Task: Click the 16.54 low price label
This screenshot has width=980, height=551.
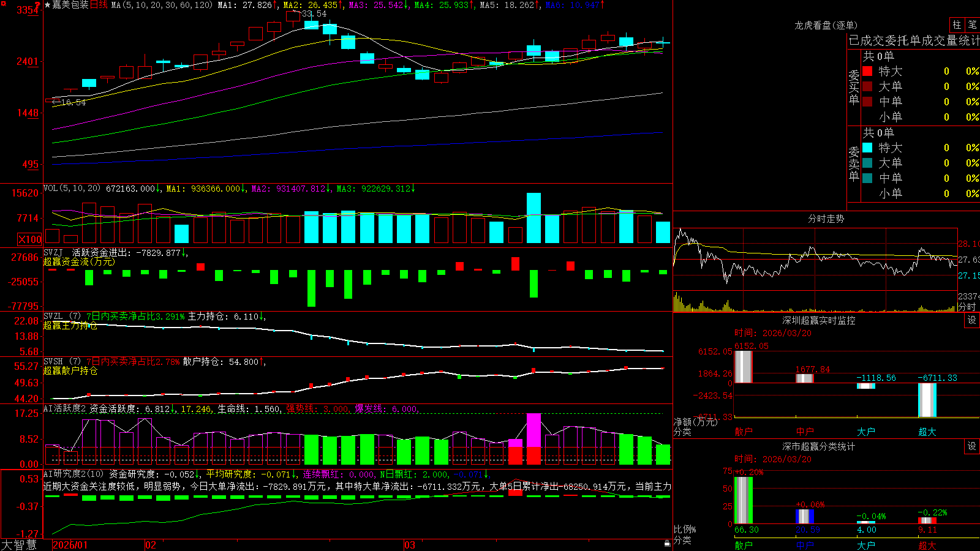Action: click(73, 102)
